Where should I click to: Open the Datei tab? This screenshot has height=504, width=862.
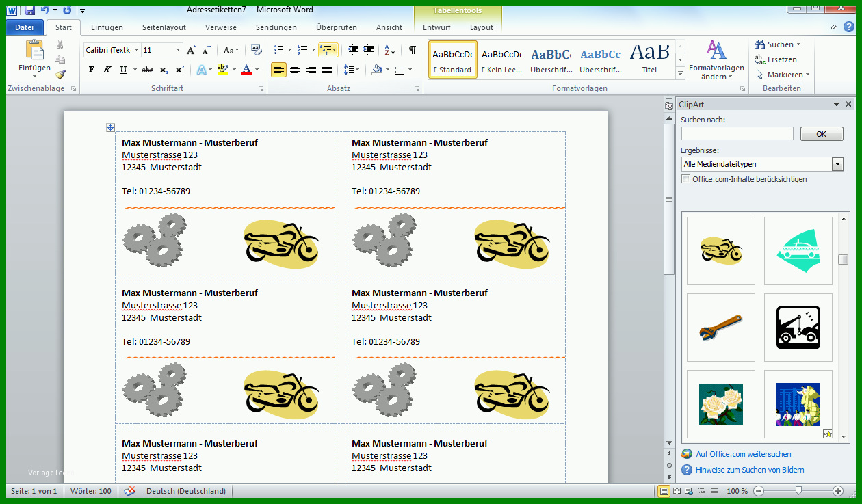coord(25,27)
